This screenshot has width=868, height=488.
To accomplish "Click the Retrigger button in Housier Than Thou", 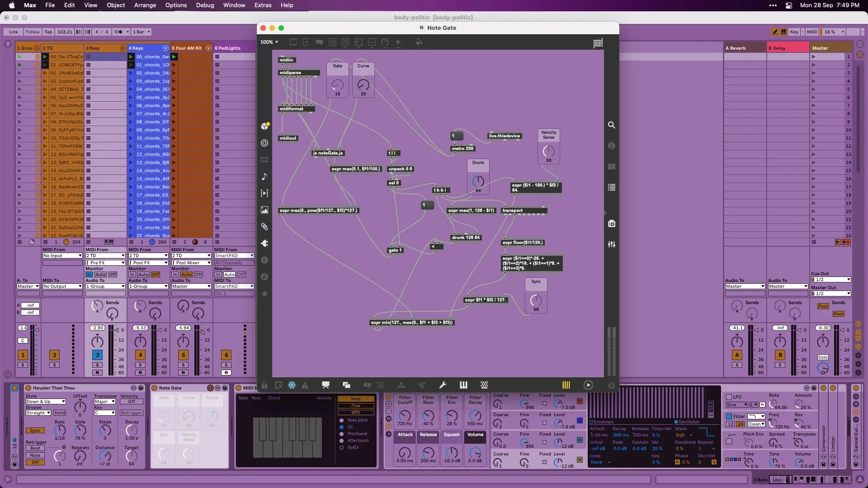I will [132, 413].
